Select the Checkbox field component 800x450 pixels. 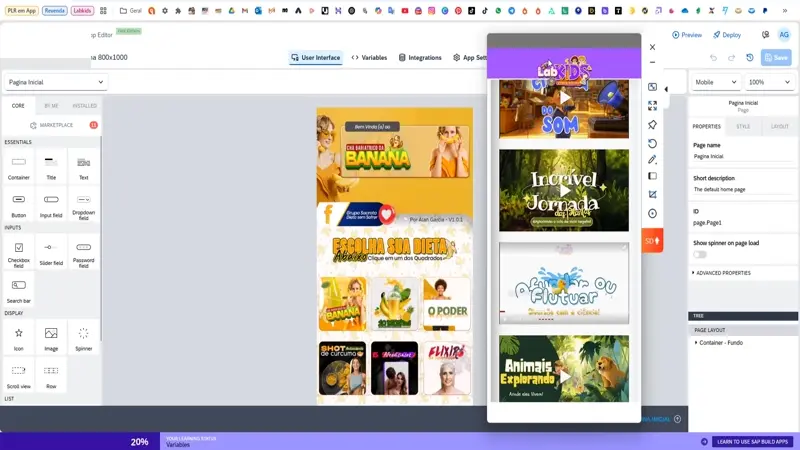click(19, 254)
